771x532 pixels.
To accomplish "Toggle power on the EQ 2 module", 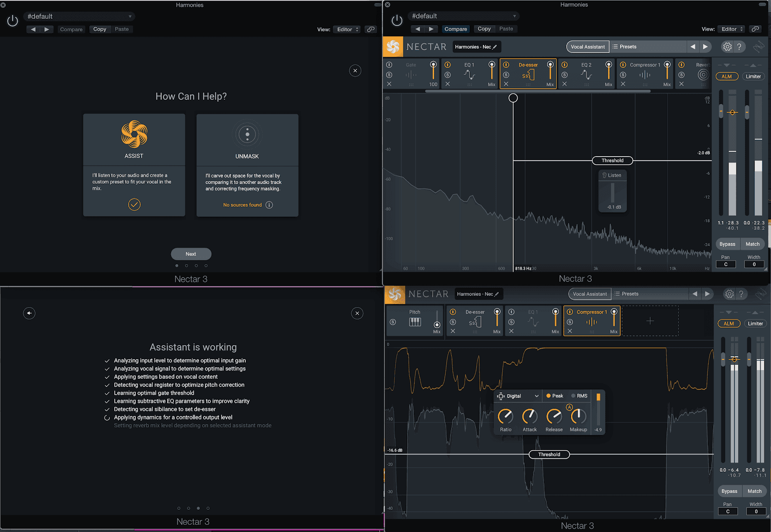I will tap(564, 65).
